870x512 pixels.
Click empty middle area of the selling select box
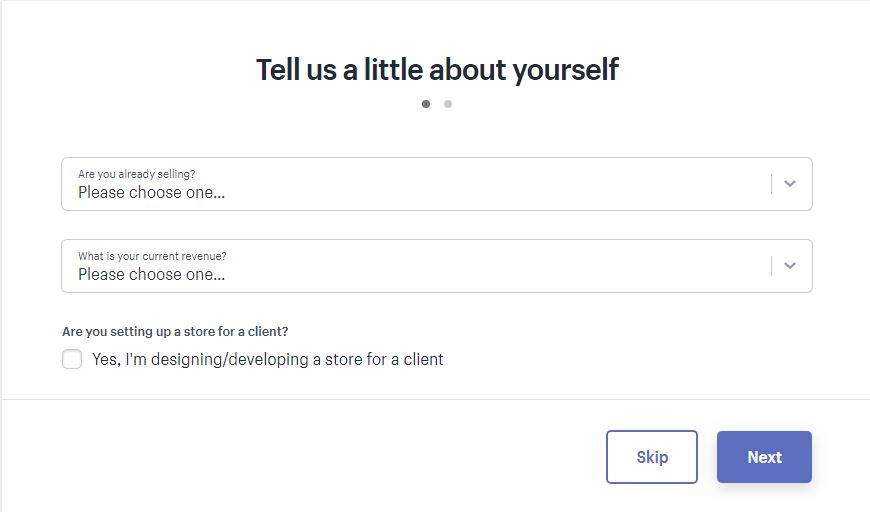point(500,184)
